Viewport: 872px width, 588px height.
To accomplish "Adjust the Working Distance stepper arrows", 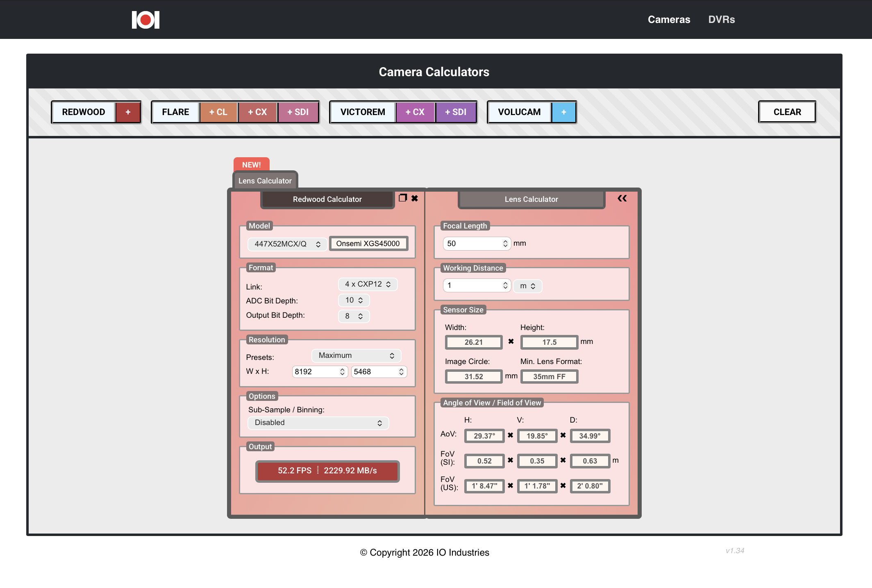I will click(505, 285).
